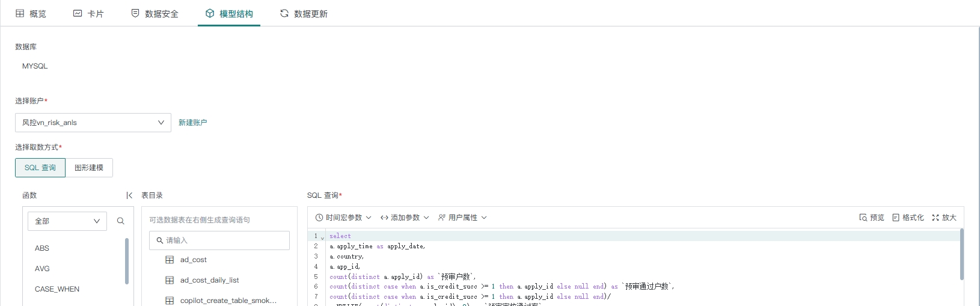Select the ad_cost table
The height and width of the screenshot is (306, 980).
click(x=193, y=260)
